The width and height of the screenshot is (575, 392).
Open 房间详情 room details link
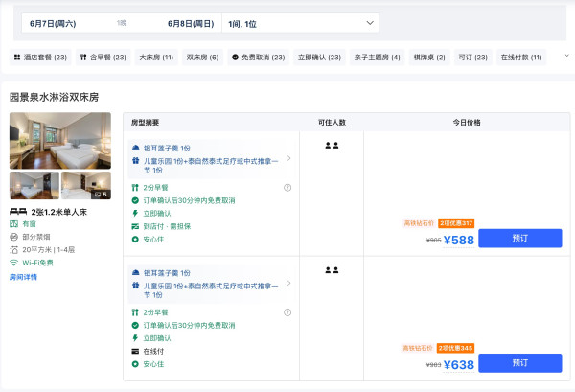23,277
